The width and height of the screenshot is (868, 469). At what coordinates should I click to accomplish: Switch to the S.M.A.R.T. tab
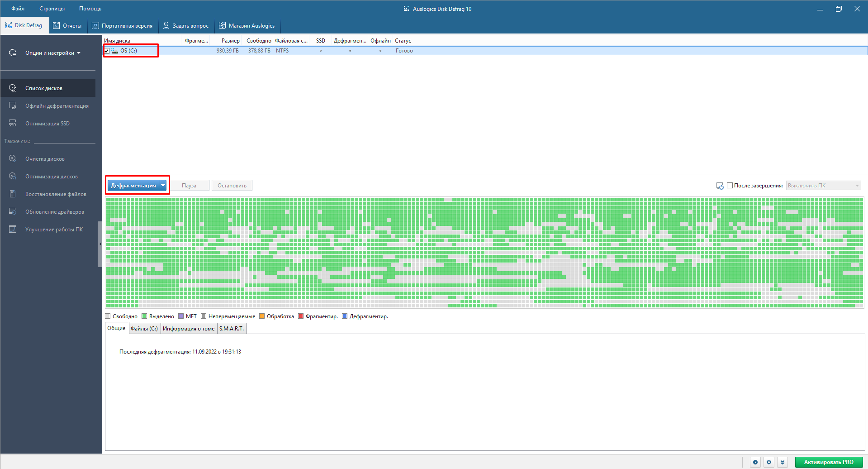[232, 329]
